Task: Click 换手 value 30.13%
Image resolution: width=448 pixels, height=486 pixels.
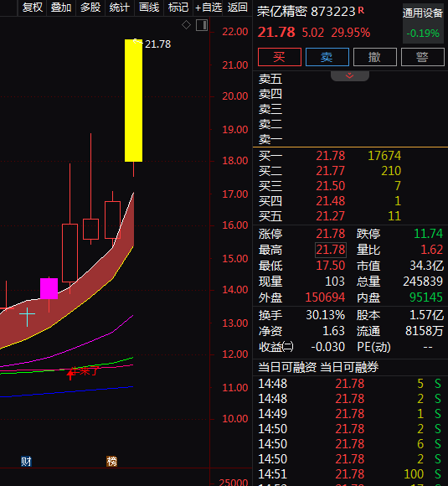Action: click(325, 315)
